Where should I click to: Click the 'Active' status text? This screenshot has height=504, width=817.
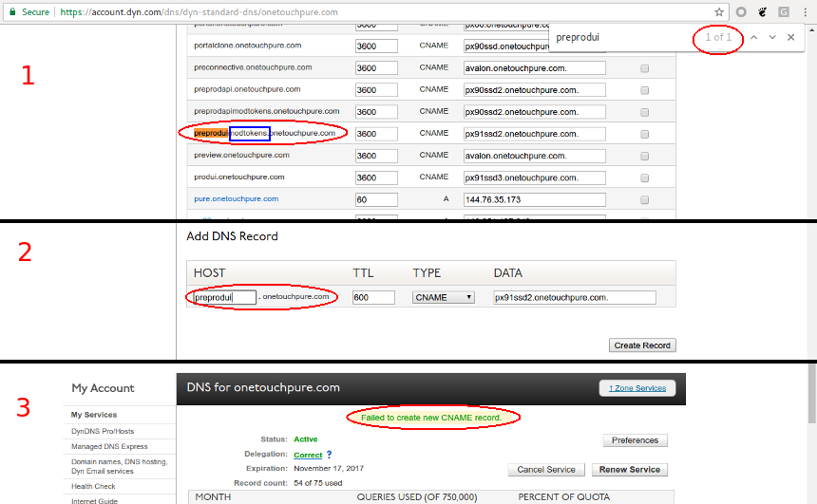[305, 439]
